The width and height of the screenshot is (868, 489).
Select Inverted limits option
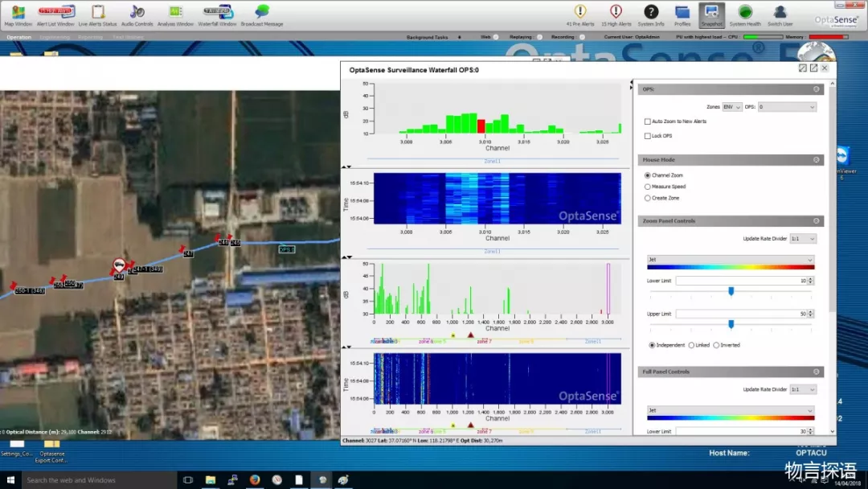point(716,345)
